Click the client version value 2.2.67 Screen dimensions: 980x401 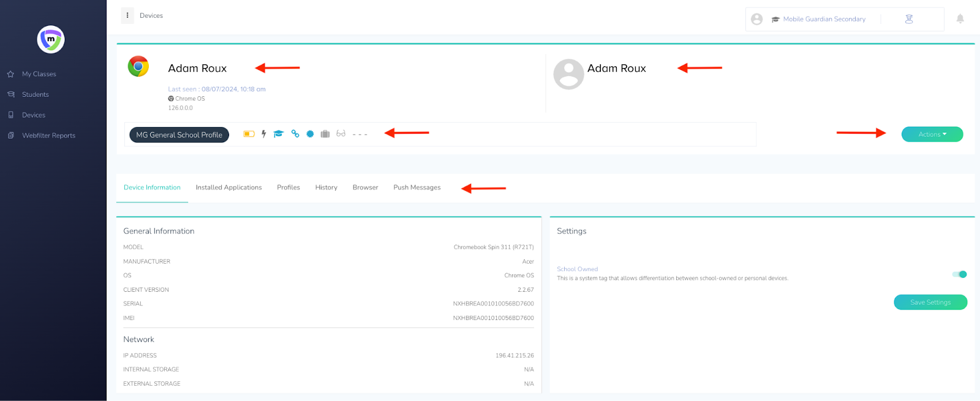pos(526,290)
